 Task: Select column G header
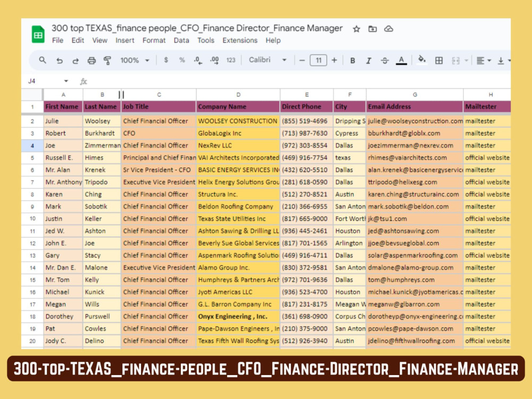tap(414, 95)
